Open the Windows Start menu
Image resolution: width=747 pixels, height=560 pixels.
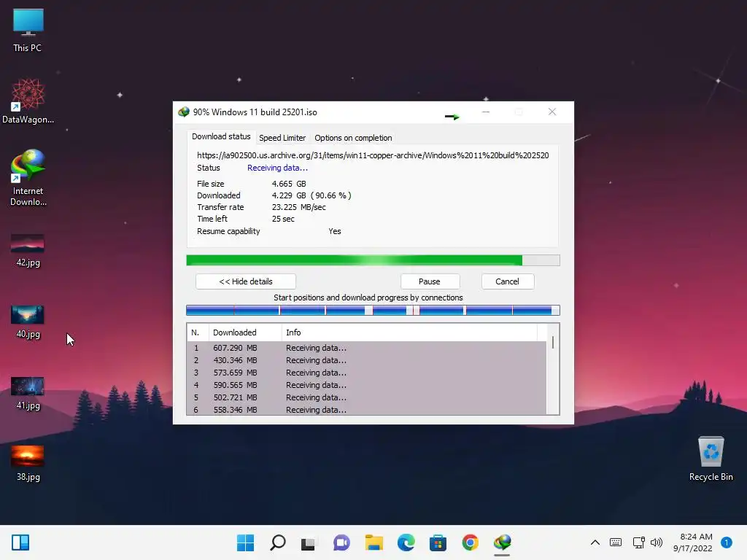pos(245,542)
